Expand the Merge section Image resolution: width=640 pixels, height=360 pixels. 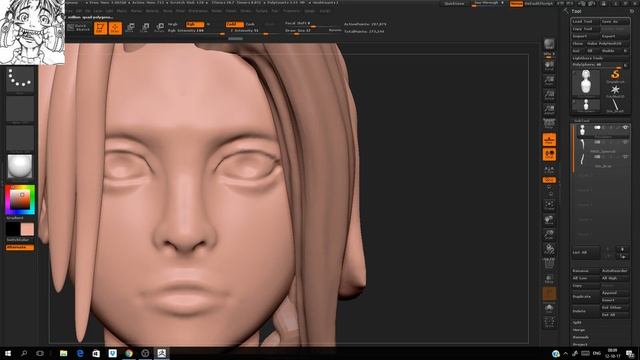pyautogui.click(x=578, y=330)
